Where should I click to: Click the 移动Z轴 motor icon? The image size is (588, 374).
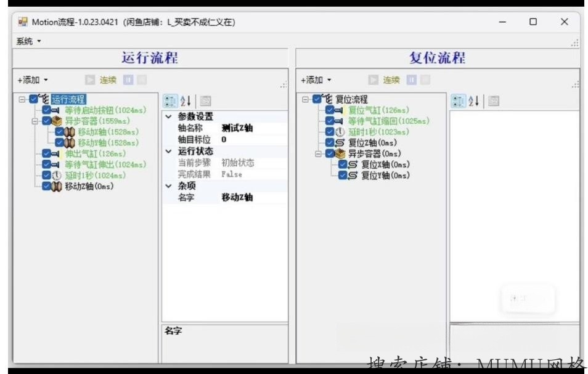(57, 186)
